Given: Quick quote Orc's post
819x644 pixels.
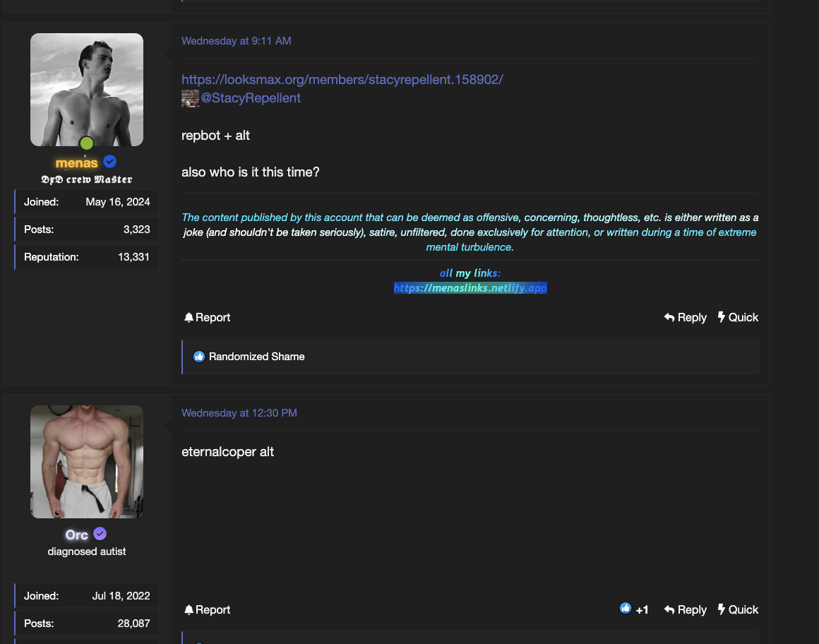Looking at the screenshot, I should click(738, 610).
